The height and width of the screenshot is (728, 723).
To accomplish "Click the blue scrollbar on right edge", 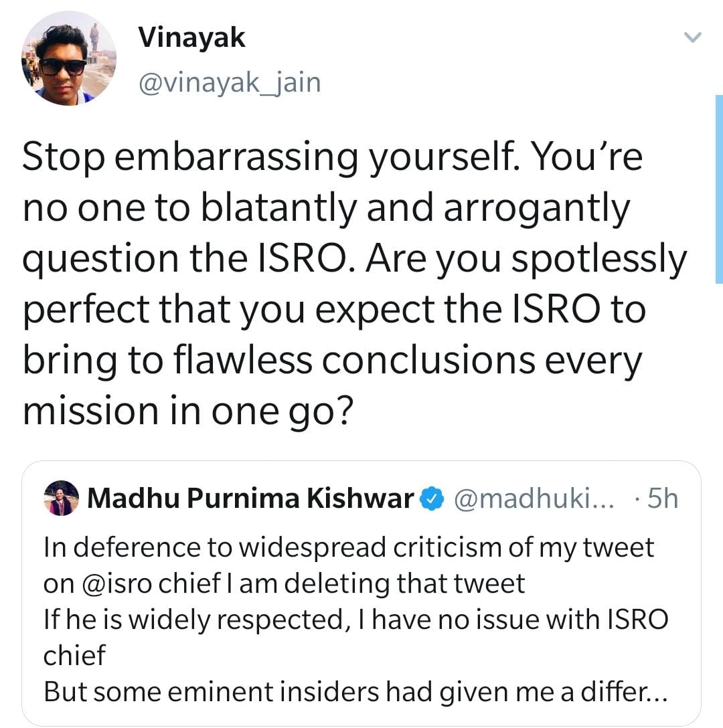I will (719, 189).
